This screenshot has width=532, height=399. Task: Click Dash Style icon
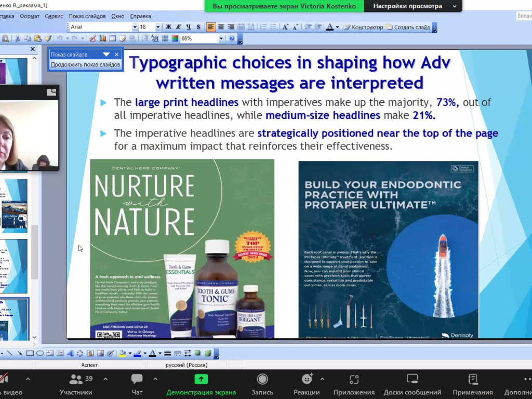[178, 353]
